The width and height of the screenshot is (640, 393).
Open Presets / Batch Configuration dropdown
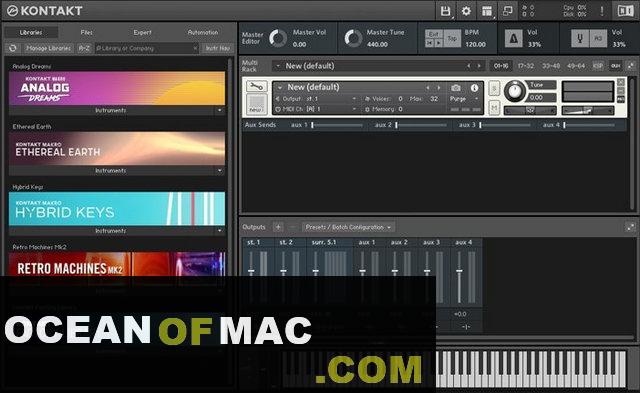click(x=348, y=227)
